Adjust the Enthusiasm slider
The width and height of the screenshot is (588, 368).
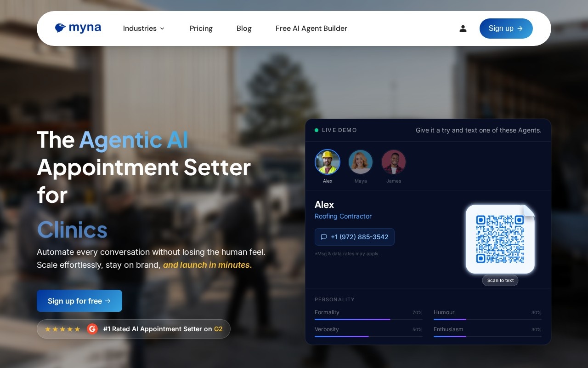[x=487, y=336]
